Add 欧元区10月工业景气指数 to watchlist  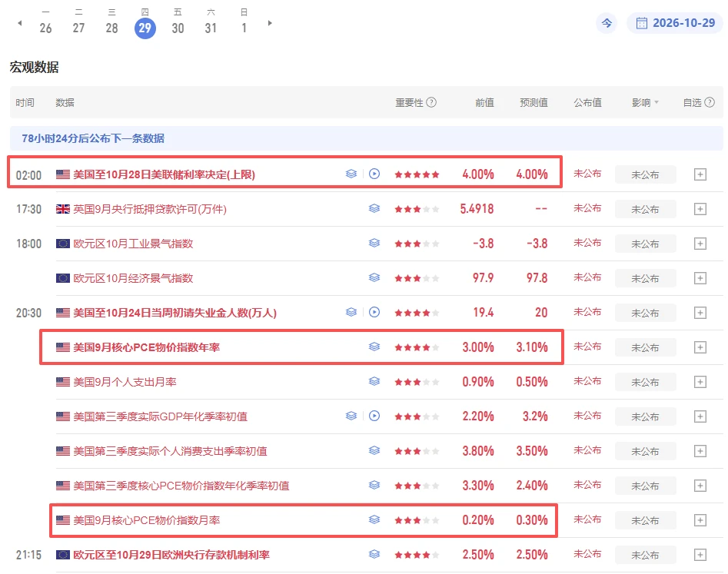(700, 244)
